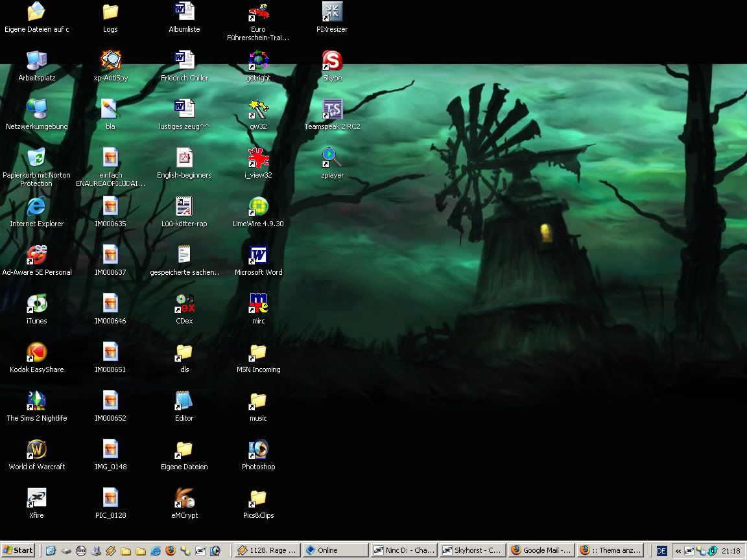Screen dimensions: 747x560
Task: Click the Xfire desktop icon
Action: click(x=37, y=498)
